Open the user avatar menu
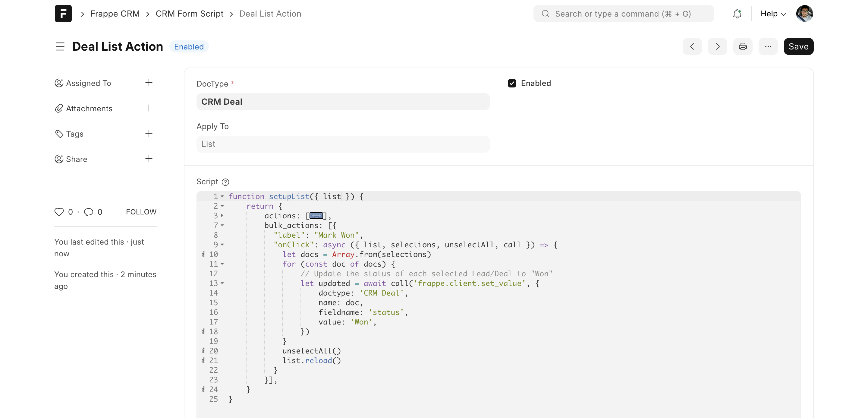Viewport: 868px width, 418px height. pos(804,14)
